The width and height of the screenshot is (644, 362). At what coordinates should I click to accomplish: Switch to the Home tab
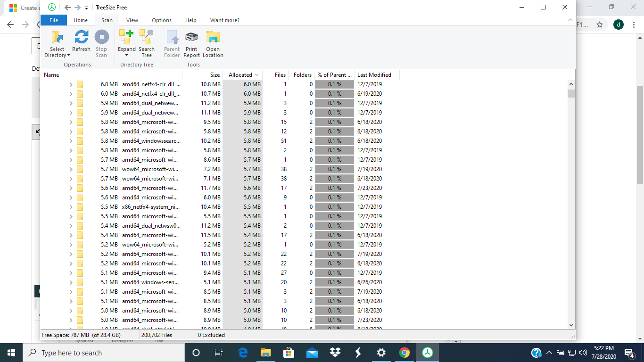[x=81, y=20]
